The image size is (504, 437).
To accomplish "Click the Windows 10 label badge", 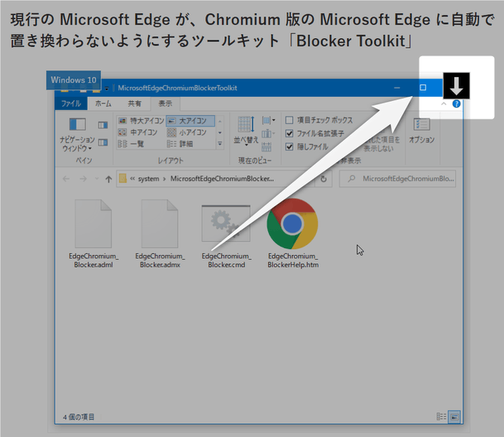I will [74, 80].
